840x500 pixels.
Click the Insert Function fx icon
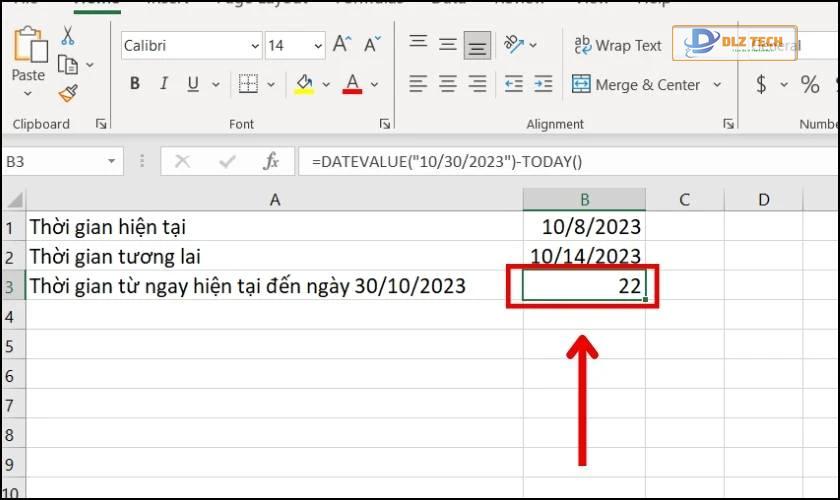271,161
